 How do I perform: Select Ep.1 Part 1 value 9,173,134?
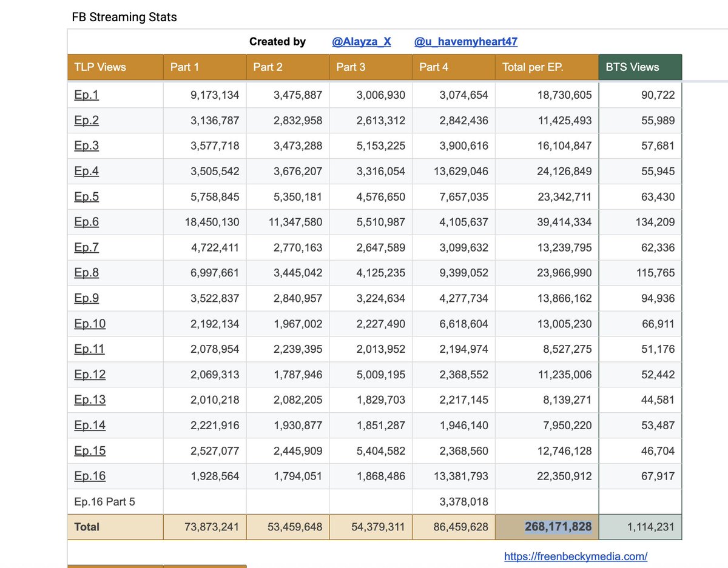tap(205, 95)
